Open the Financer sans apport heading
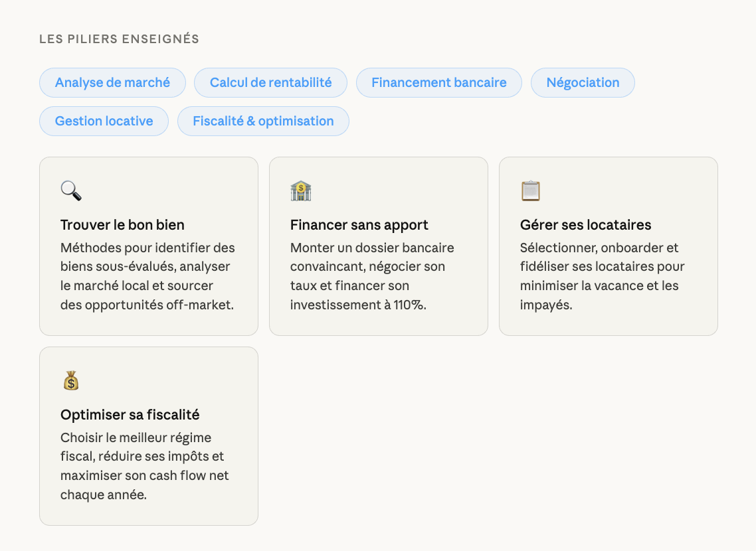The image size is (756, 551). [x=359, y=225]
